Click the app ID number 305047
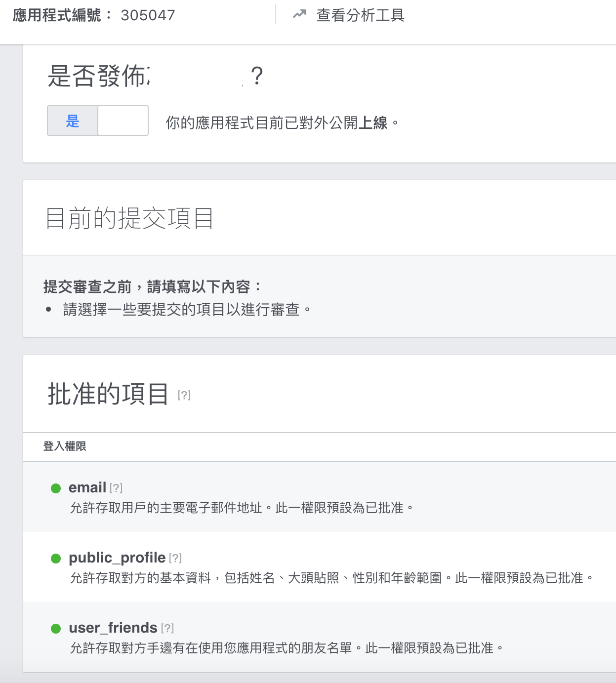Image resolution: width=616 pixels, height=683 pixels. click(148, 15)
